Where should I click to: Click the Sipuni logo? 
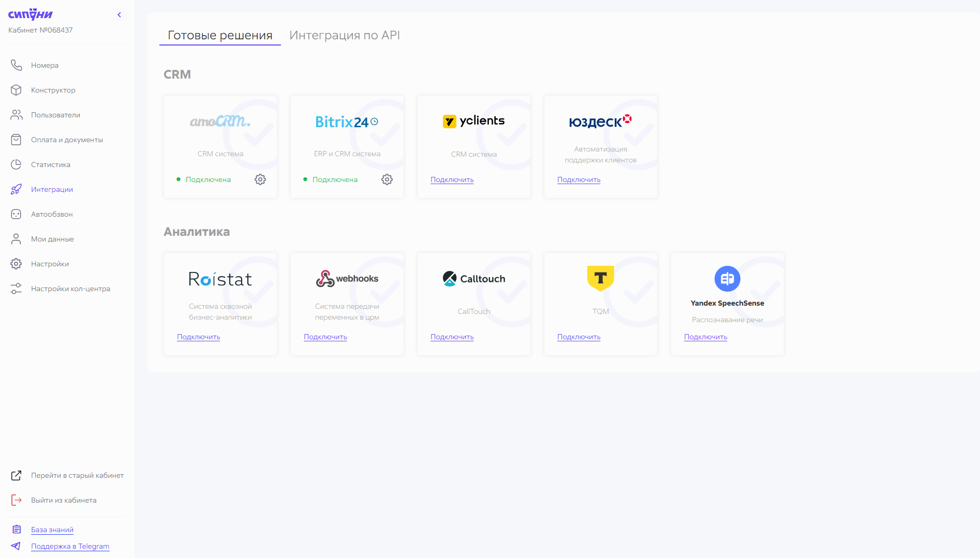[31, 14]
